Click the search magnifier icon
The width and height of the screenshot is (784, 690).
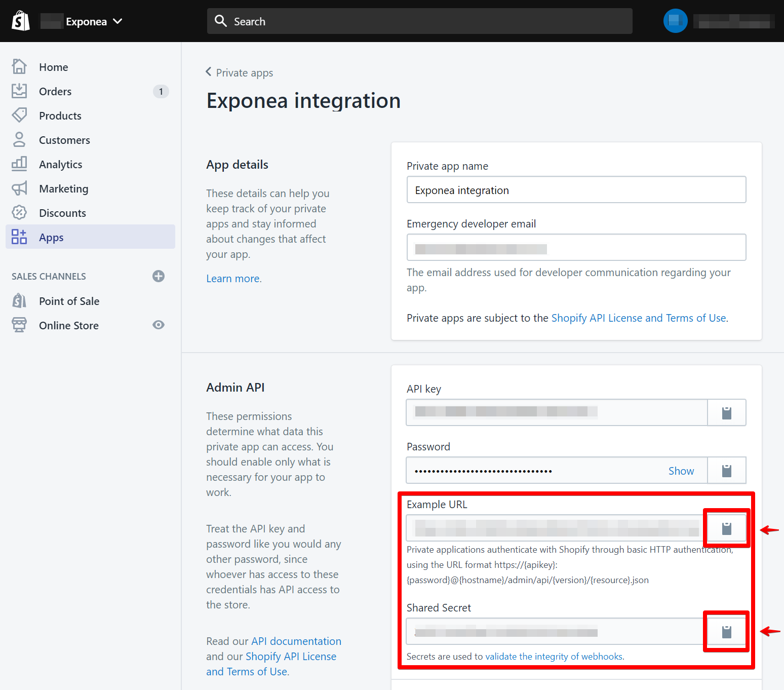pos(220,21)
